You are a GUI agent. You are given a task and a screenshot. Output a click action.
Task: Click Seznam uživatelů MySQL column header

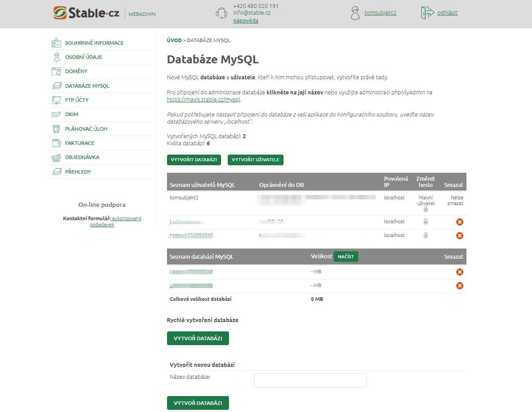click(203, 185)
